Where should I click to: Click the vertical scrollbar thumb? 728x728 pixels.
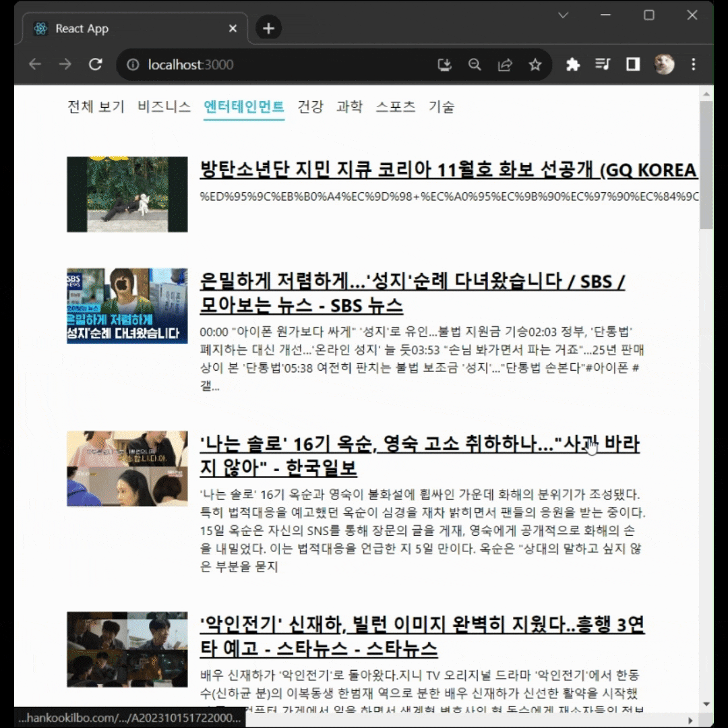[x=706, y=165]
